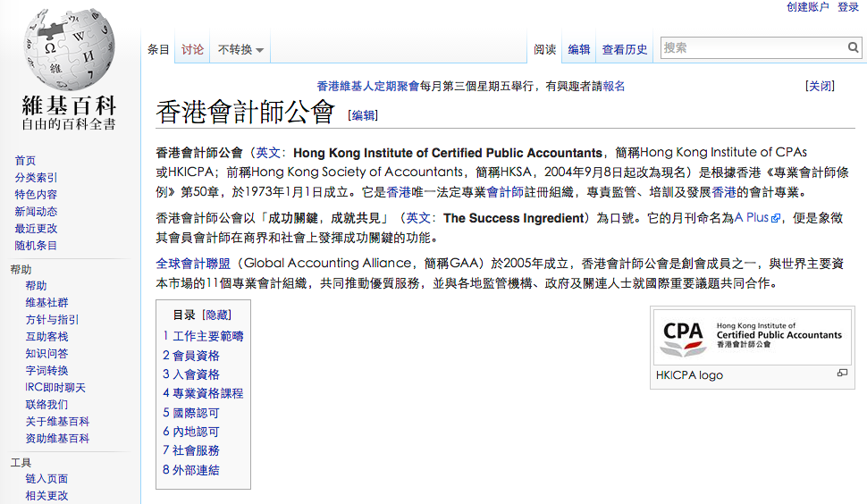The image size is (867, 504).
Task: Close the meetup notice banner
Action: point(820,86)
